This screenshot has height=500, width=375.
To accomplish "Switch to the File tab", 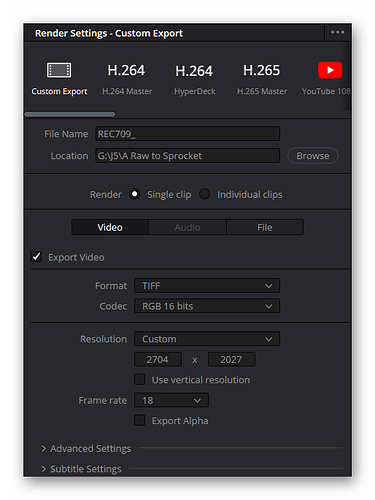I will tap(265, 227).
